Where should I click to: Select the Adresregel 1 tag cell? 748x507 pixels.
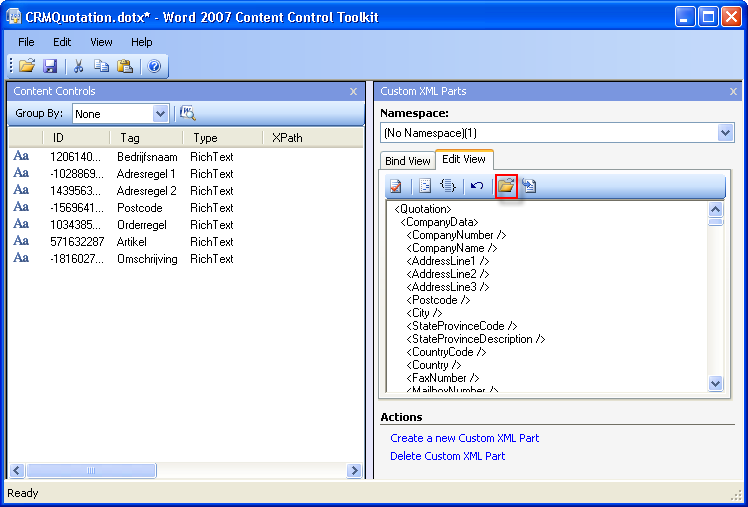146,174
